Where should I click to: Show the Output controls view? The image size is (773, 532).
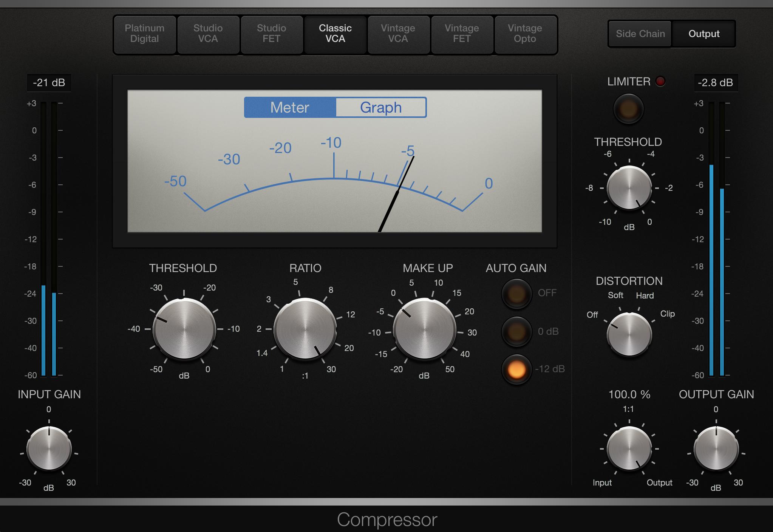(x=704, y=34)
